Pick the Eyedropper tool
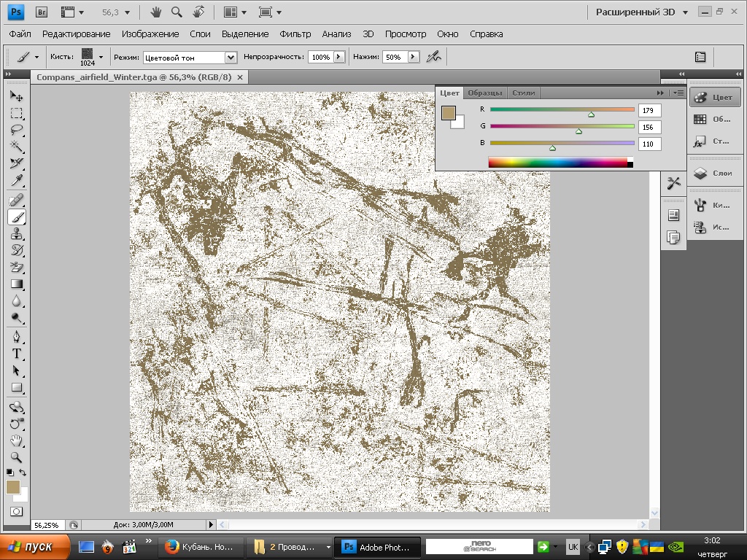The width and height of the screenshot is (747, 560). 17,181
